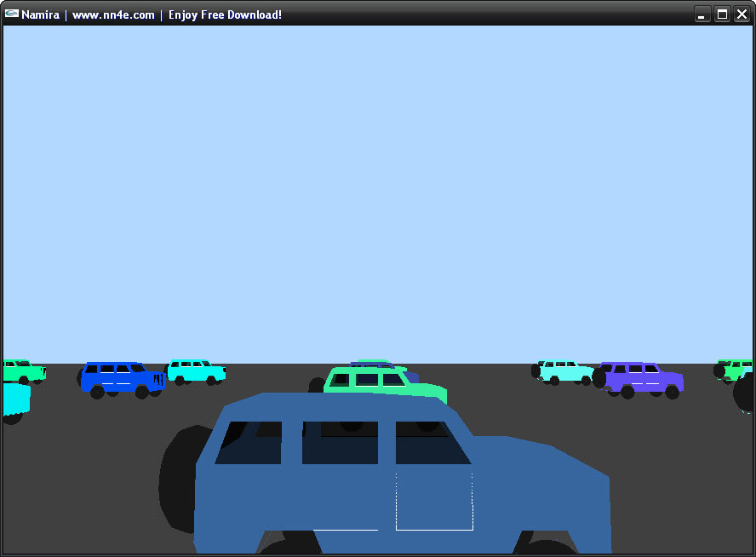Viewport: 756px width, 557px height.
Task: Click the bright blue SUV on left
Action: point(122,380)
